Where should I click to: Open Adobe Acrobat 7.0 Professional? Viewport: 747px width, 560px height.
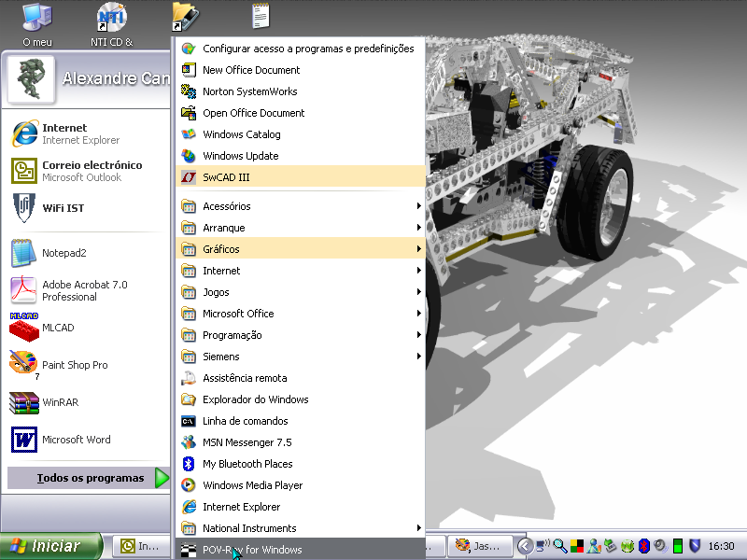(88, 290)
